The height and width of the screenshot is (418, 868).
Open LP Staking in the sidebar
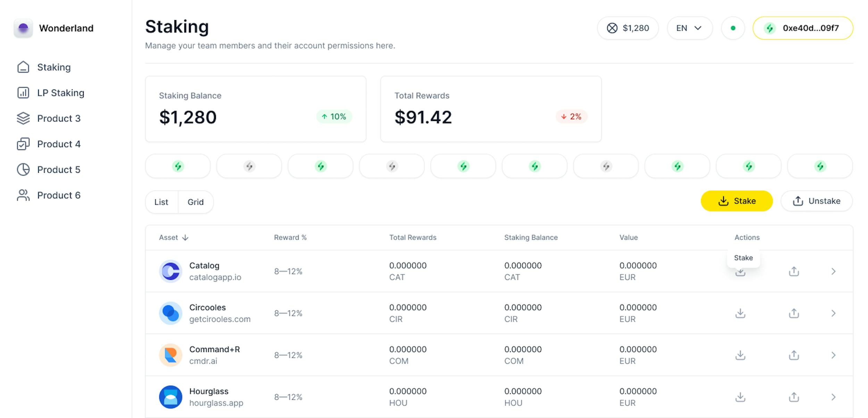(x=61, y=93)
